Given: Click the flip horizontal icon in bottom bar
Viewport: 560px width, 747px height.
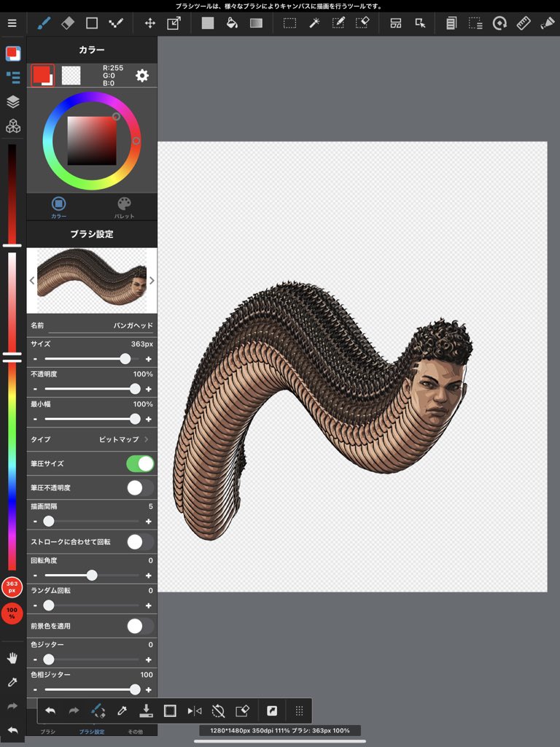Looking at the screenshot, I should click(194, 711).
